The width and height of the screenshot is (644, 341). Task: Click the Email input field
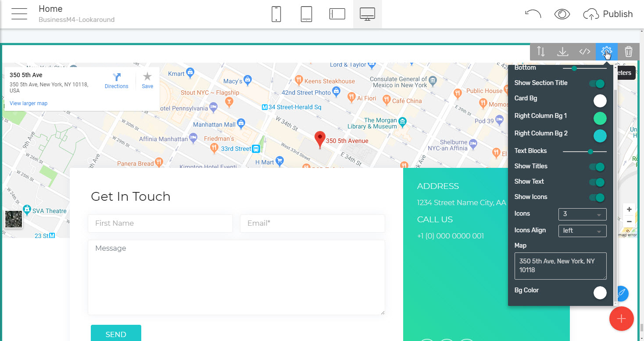pos(312,223)
